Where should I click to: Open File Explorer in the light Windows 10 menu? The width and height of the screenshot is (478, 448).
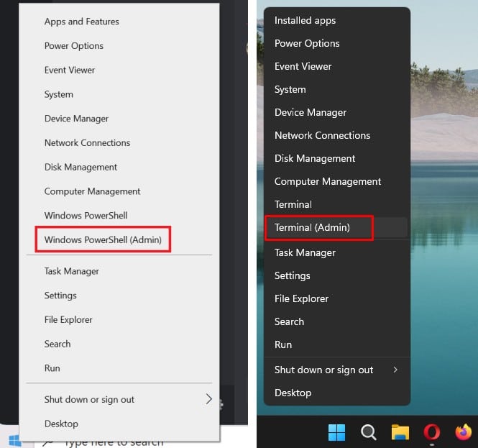119,319
